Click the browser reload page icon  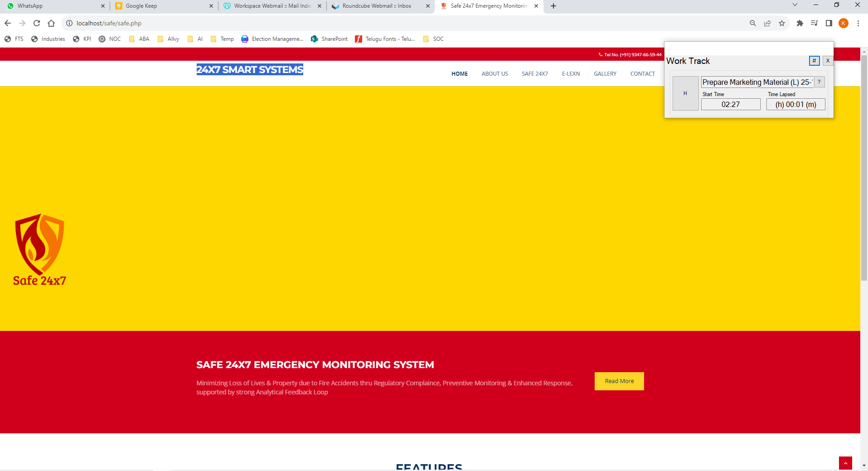click(37, 23)
